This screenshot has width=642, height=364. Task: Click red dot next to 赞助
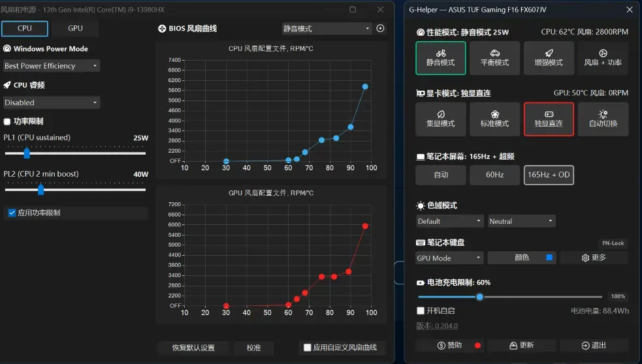(477, 346)
